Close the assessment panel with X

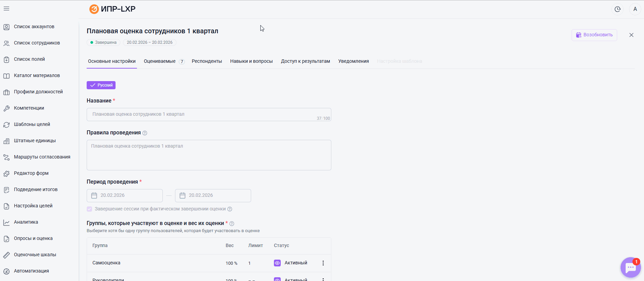[631, 35]
